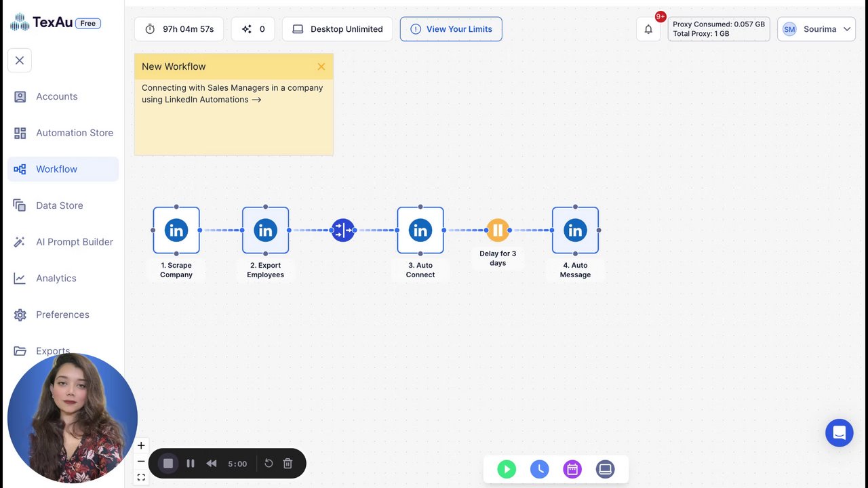Click the Free plan badge

coord(88,23)
